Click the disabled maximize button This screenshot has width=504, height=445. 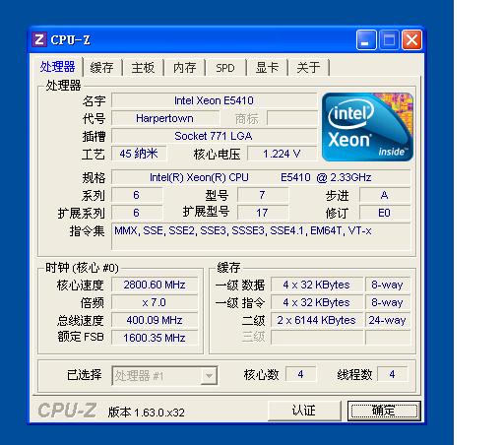point(389,40)
